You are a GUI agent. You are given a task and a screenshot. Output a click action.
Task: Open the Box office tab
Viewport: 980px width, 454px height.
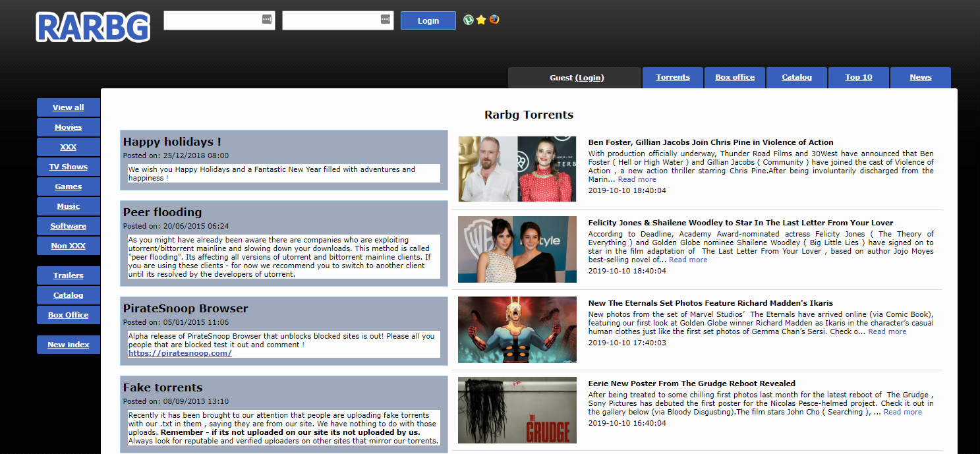735,78
